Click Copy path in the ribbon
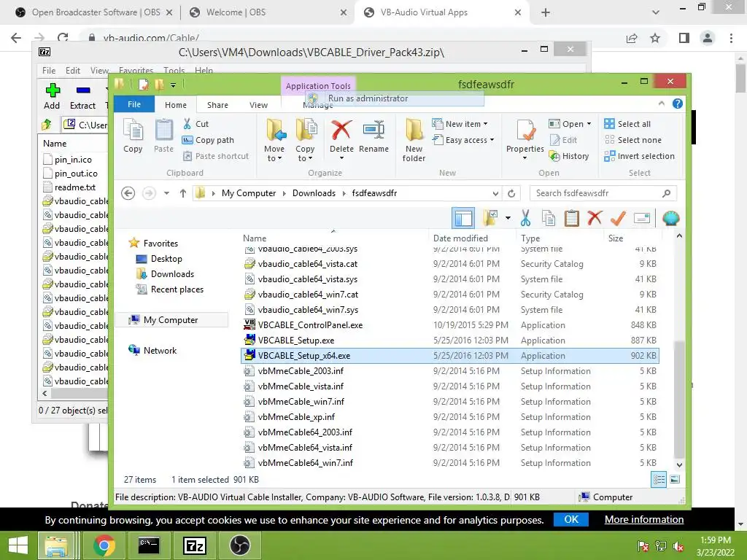This screenshot has height=560, width=747. (x=208, y=140)
